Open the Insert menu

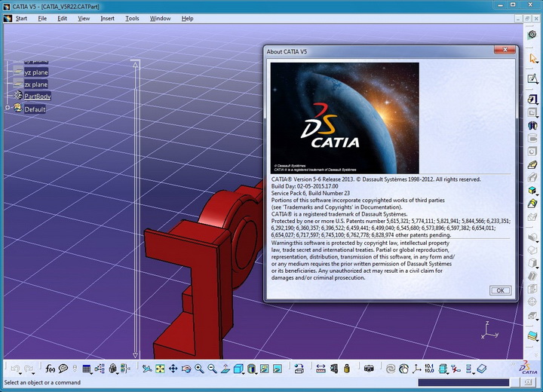[107, 18]
